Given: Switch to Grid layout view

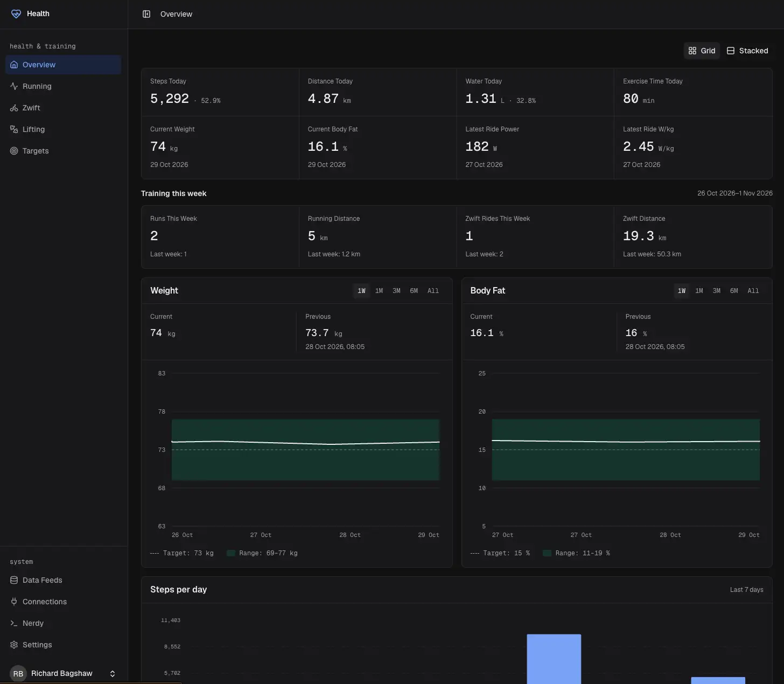Looking at the screenshot, I should click(702, 51).
